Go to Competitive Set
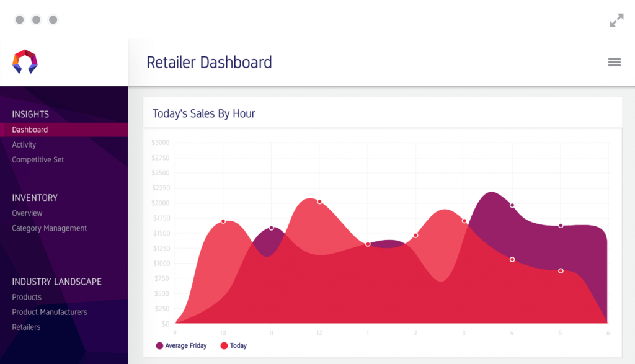This screenshot has width=635, height=364. [x=38, y=159]
